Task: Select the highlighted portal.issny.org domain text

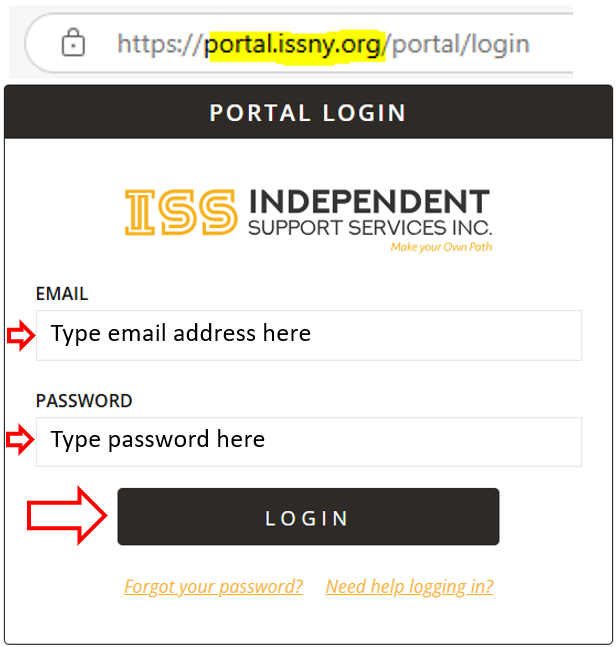Action: pyautogui.click(x=293, y=45)
